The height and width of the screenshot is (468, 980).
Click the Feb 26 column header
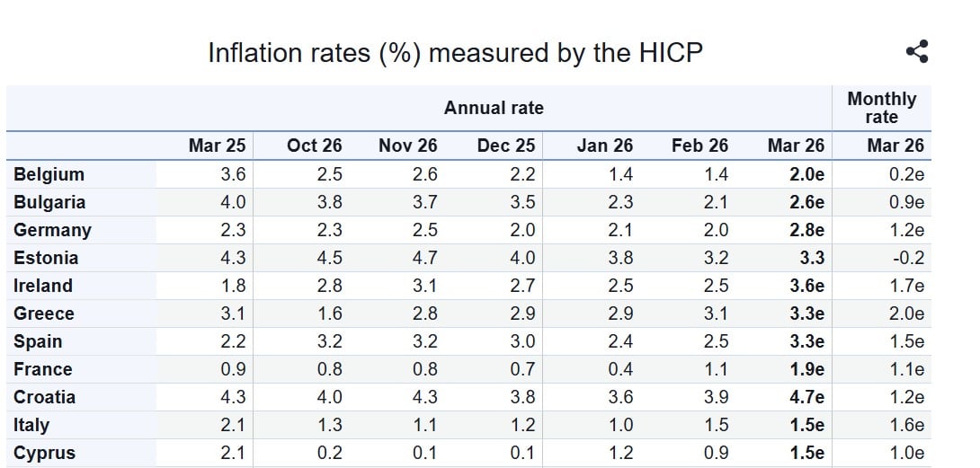(x=699, y=146)
